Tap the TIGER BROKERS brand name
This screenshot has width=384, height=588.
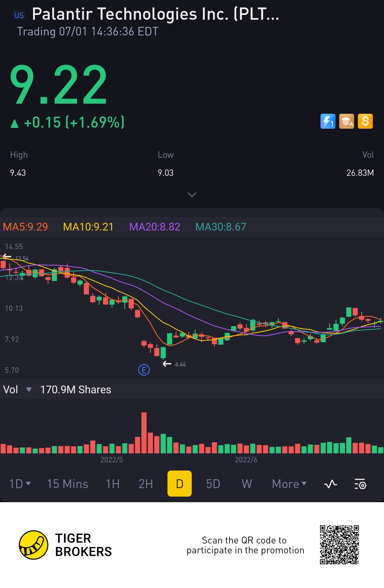83,545
